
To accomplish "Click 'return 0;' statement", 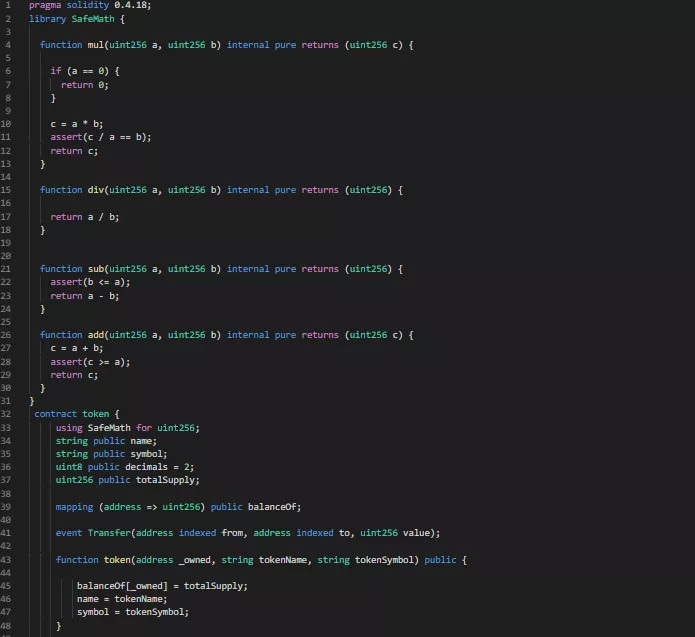I will [x=85, y=85].
